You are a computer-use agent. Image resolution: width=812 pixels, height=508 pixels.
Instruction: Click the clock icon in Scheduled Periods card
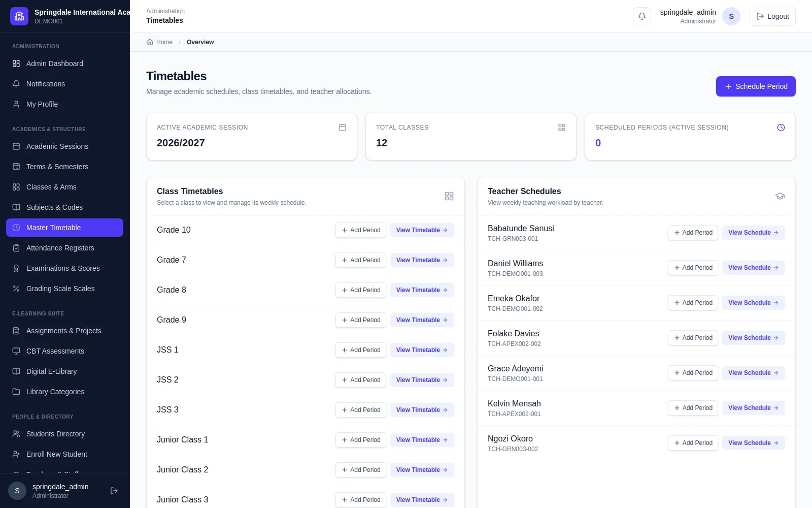point(781,128)
